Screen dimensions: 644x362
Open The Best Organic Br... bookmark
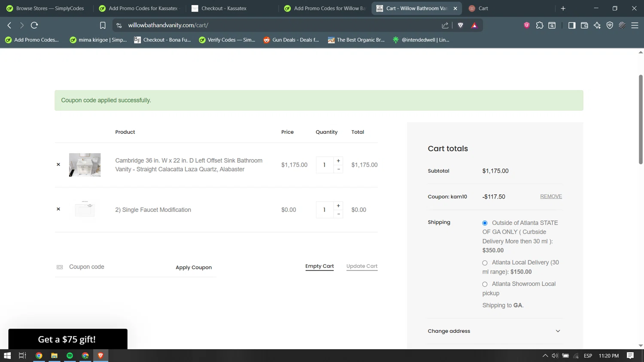(356, 40)
